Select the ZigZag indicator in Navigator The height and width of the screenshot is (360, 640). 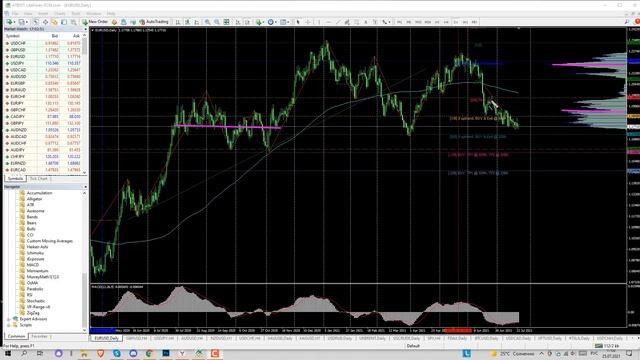click(33, 313)
